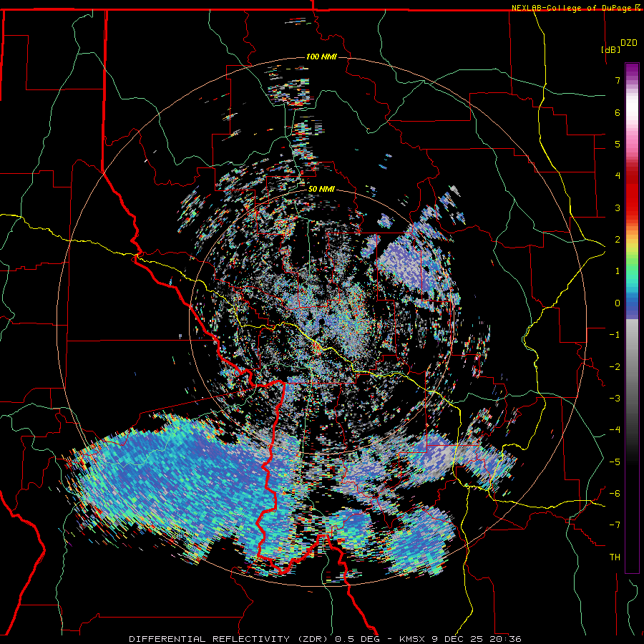Select the "3" value on the dB scale
Viewport: 644px width, 644px height.
pyautogui.click(x=618, y=208)
